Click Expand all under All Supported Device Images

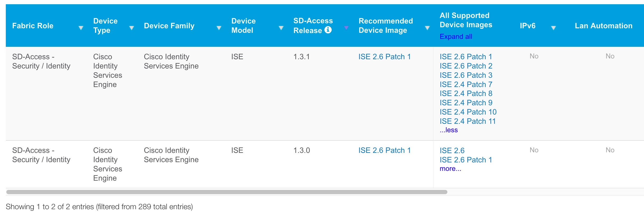pos(456,37)
